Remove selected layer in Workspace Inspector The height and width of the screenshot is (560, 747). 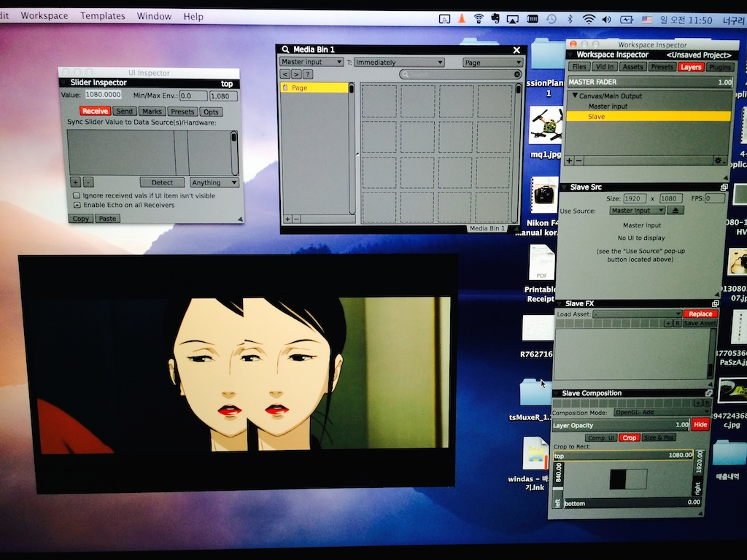point(578,161)
